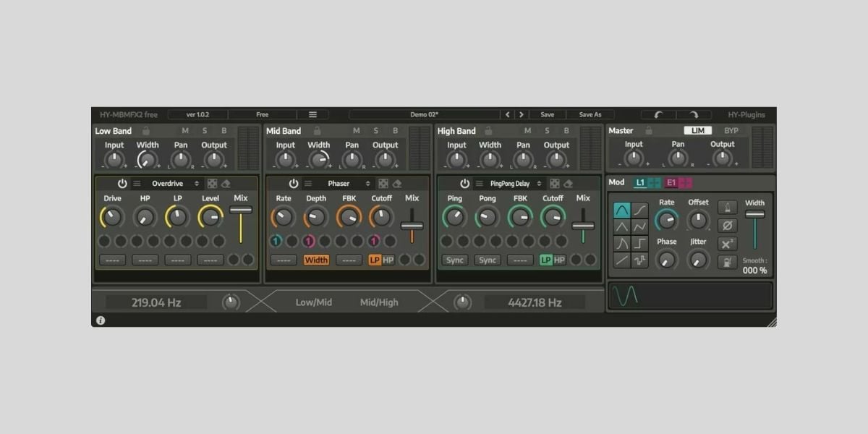Open the hamburger menu in top bar

[312, 114]
